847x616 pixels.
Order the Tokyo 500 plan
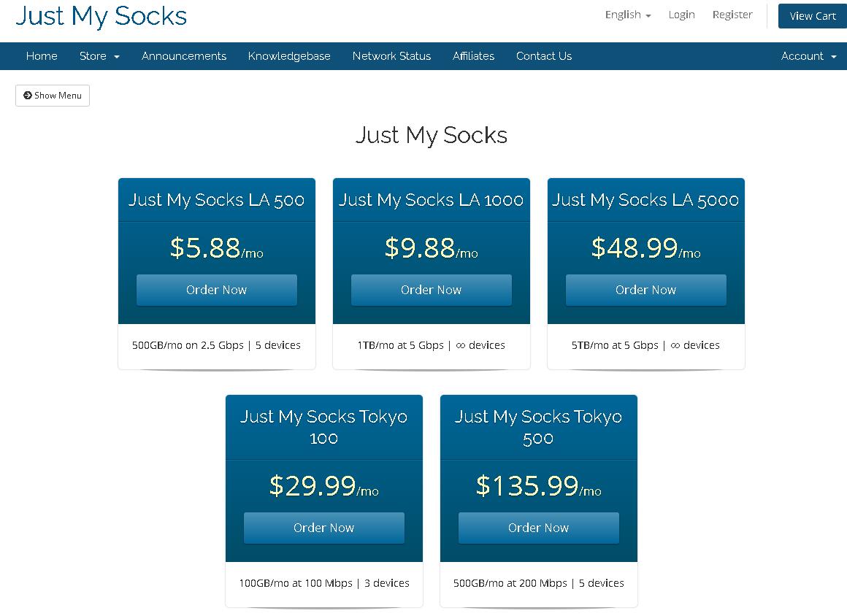538,528
